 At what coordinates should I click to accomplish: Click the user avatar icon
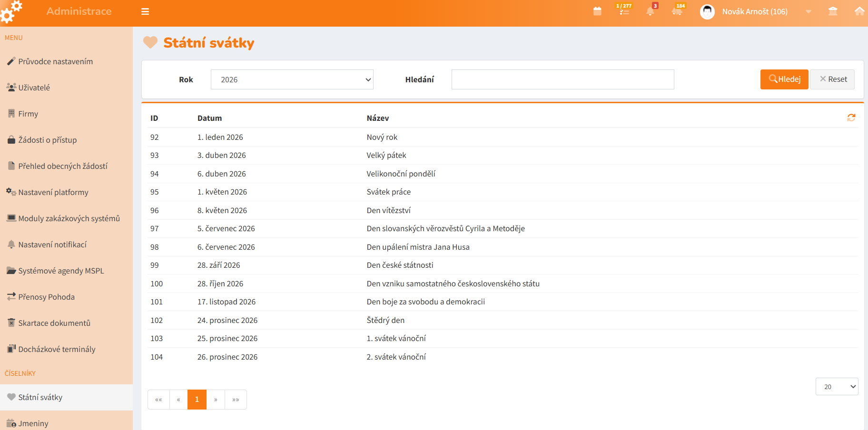[x=707, y=11]
